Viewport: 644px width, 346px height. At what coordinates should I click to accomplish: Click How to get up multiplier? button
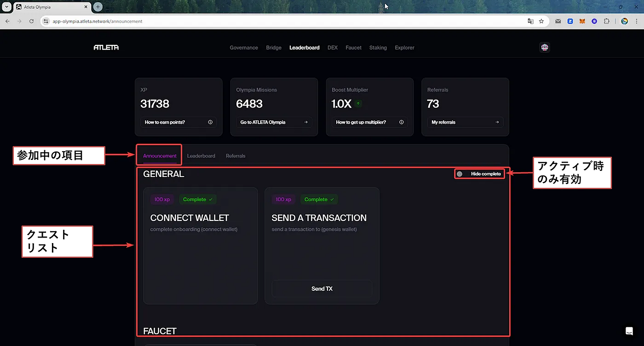[370, 122]
